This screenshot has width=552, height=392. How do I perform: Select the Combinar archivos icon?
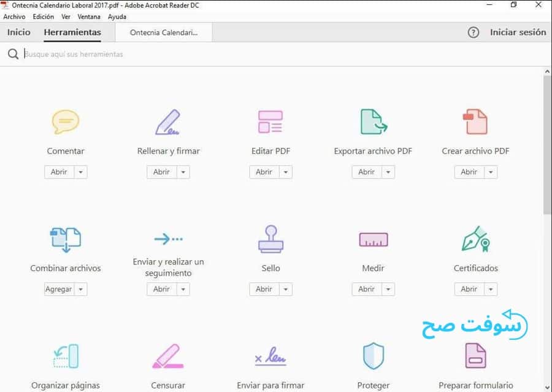66,240
